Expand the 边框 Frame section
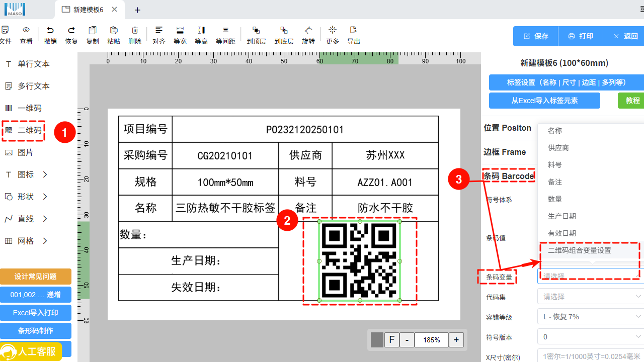 (505, 152)
